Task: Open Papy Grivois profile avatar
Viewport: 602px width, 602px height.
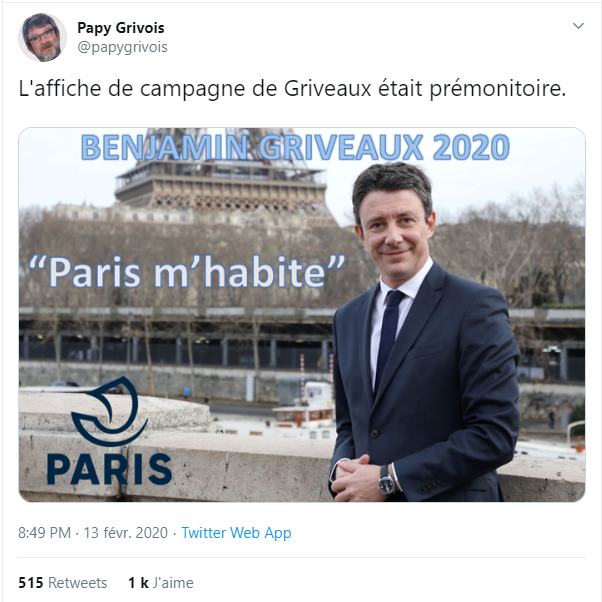Action: pyautogui.click(x=42, y=37)
